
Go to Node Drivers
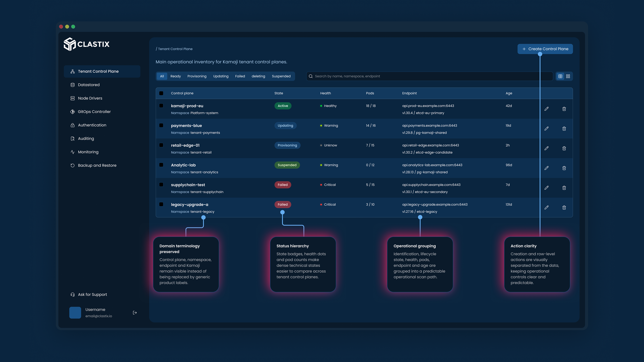(102, 98)
